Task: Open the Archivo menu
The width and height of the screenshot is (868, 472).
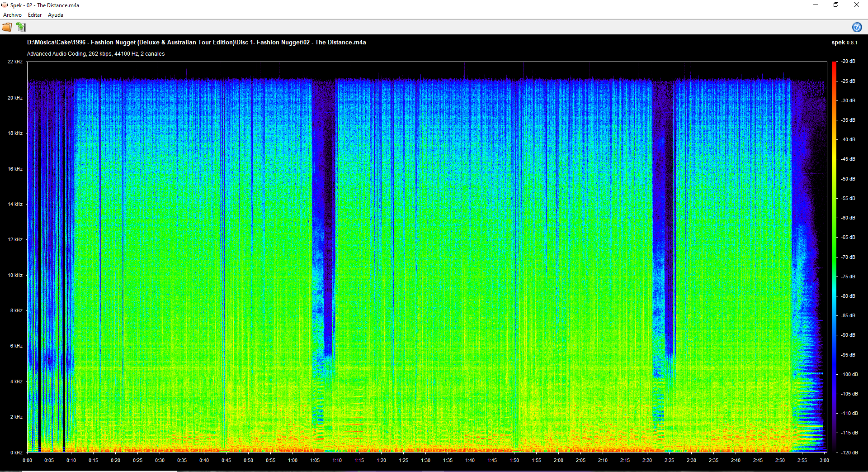Action: pos(12,15)
